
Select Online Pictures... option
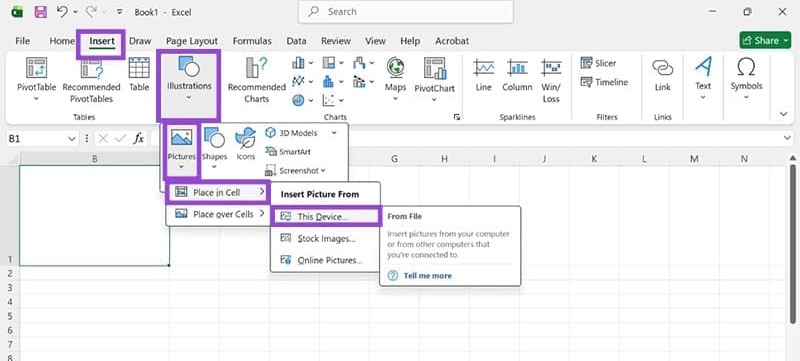click(325, 260)
